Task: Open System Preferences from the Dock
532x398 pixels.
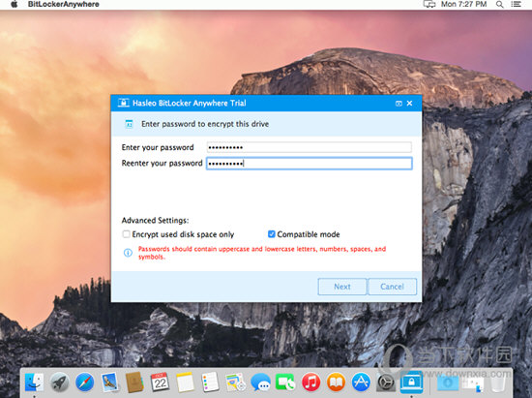Action: point(386,383)
